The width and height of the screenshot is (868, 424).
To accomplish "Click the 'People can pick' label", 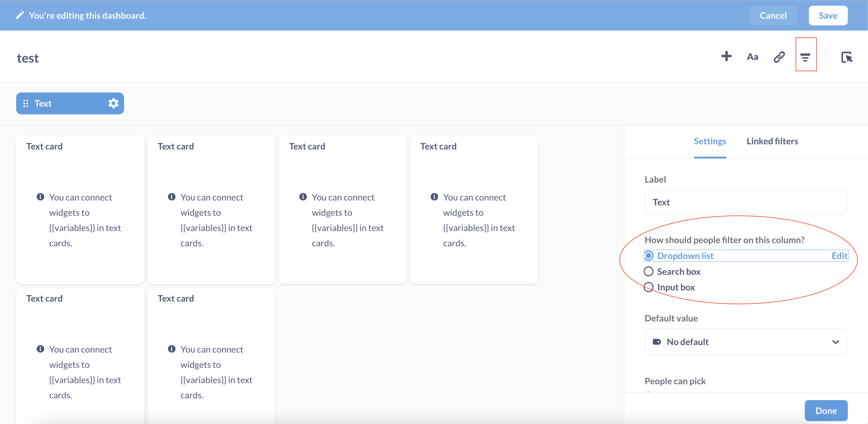I will 675,381.
